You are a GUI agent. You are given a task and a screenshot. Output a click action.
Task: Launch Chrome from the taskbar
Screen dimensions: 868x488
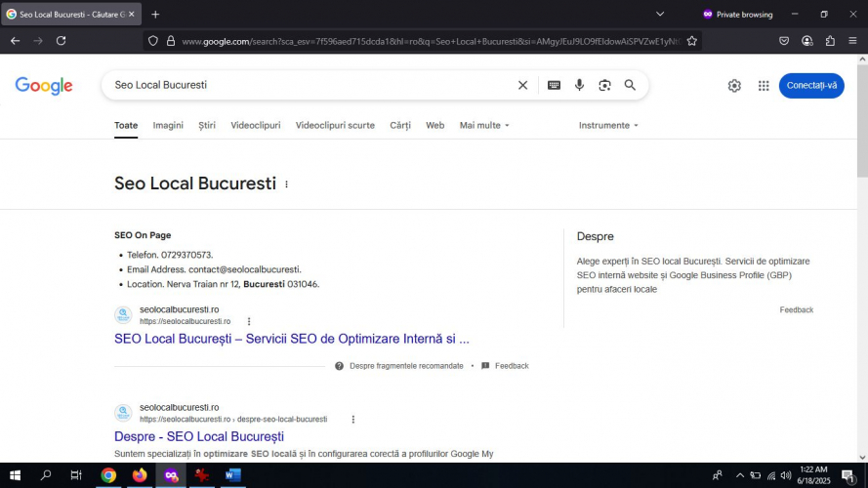point(108,475)
